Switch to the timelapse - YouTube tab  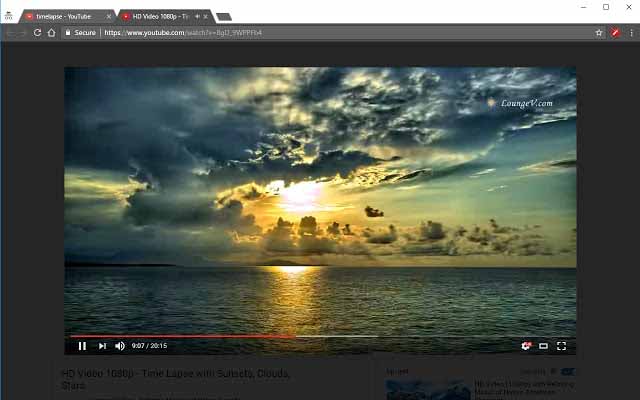(65, 16)
